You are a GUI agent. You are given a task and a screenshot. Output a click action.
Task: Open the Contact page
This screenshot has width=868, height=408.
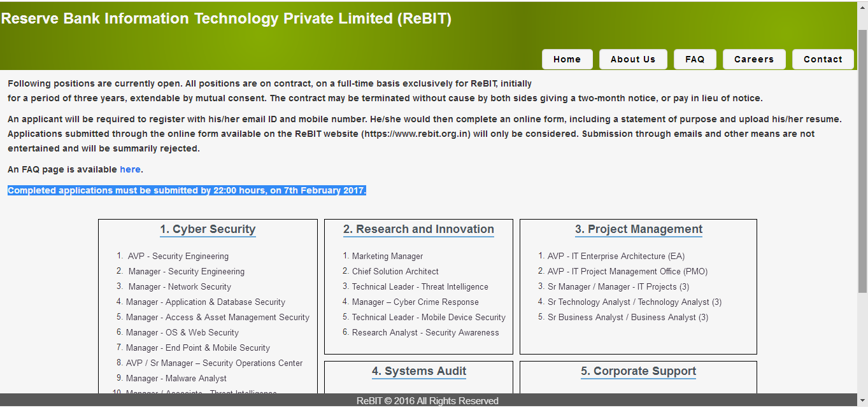tap(823, 59)
